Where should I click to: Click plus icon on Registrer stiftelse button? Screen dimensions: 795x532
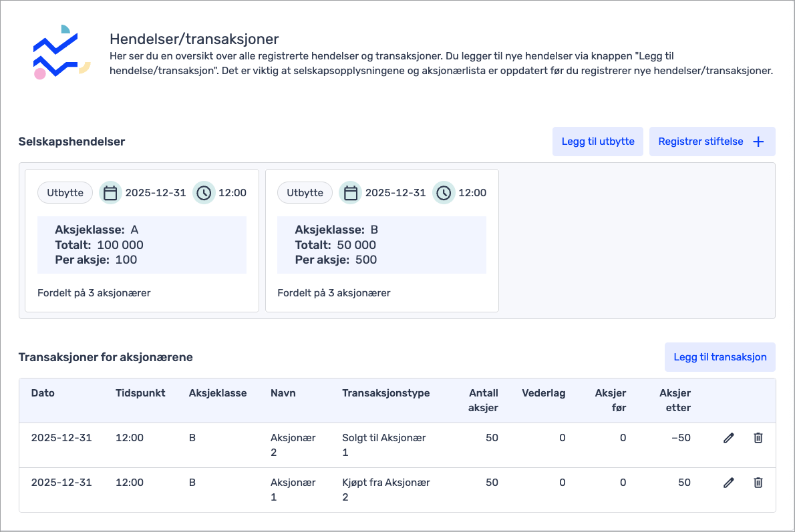758,142
